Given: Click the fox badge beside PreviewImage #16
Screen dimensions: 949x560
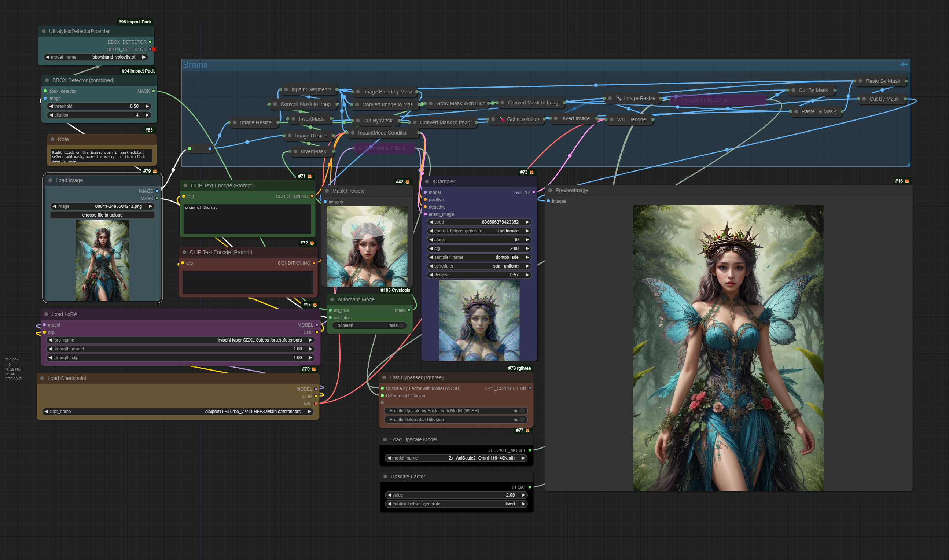Looking at the screenshot, I should point(907,181).
